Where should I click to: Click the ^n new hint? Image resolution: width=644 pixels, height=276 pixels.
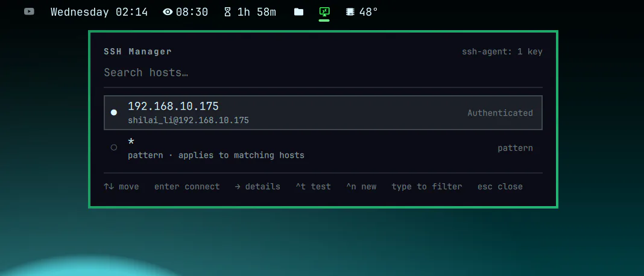click(x=361, y=186)
